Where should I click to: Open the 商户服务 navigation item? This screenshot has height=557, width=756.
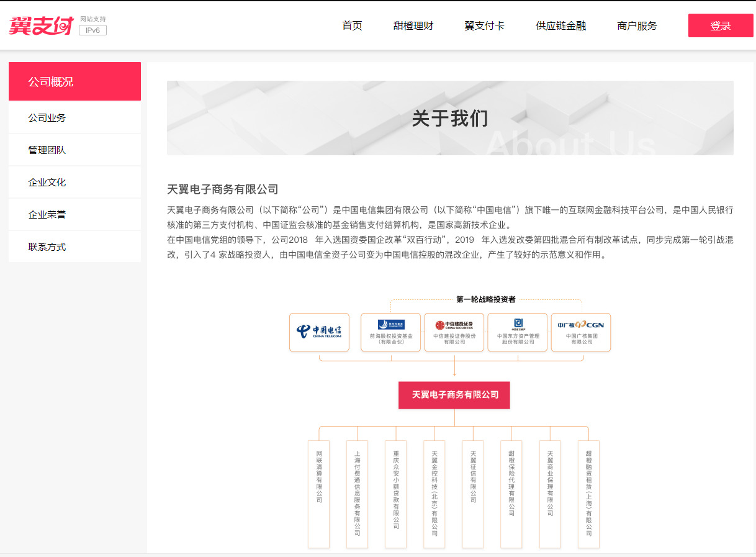[x=637, y=25]
